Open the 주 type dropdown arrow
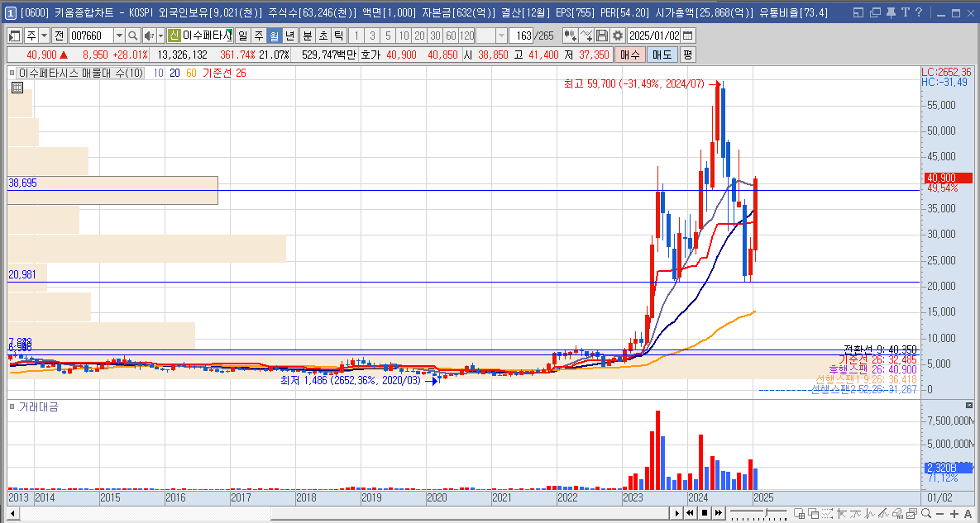The width and height of the screenshot is (980, 523). click(x=45, y=36)
